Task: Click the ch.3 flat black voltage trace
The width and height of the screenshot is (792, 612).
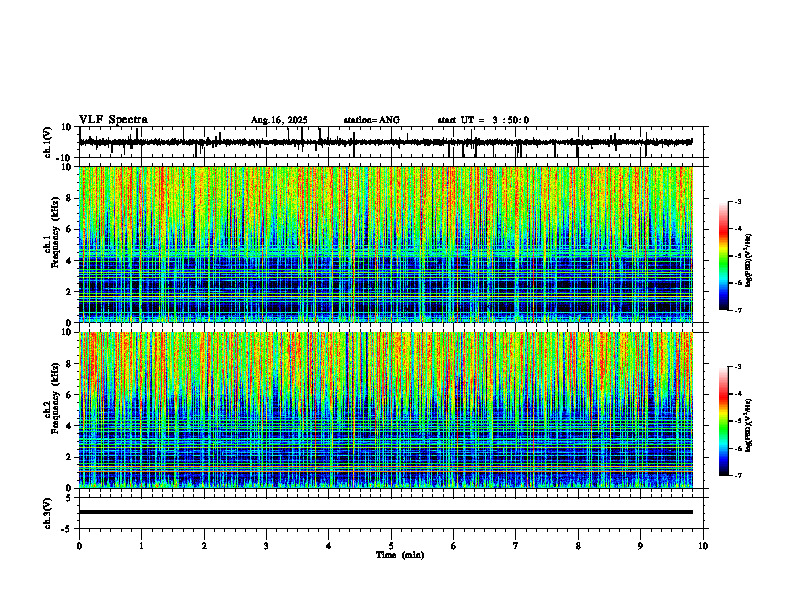Action: (385, 512)
